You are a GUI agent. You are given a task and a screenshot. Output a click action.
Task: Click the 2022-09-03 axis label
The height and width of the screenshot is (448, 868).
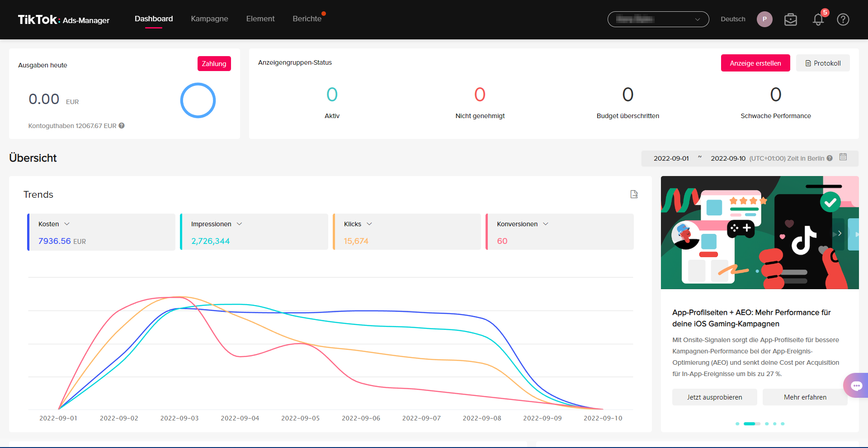click(179, 418)
